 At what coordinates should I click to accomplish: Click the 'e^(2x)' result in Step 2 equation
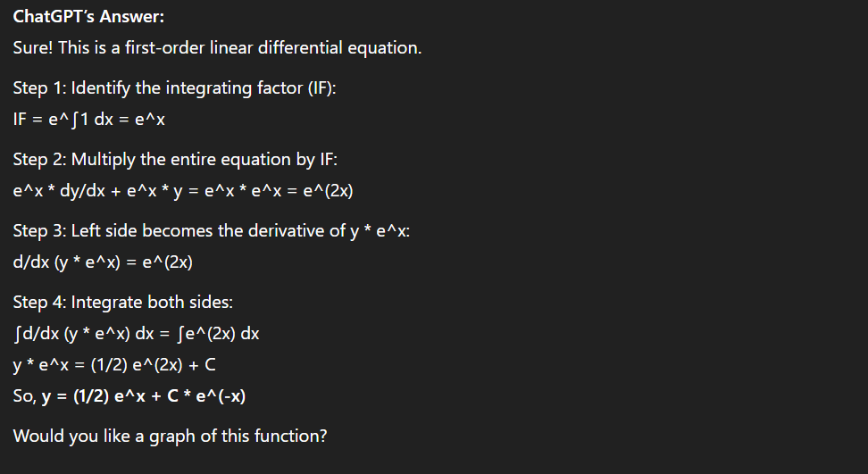pos(328,191)
